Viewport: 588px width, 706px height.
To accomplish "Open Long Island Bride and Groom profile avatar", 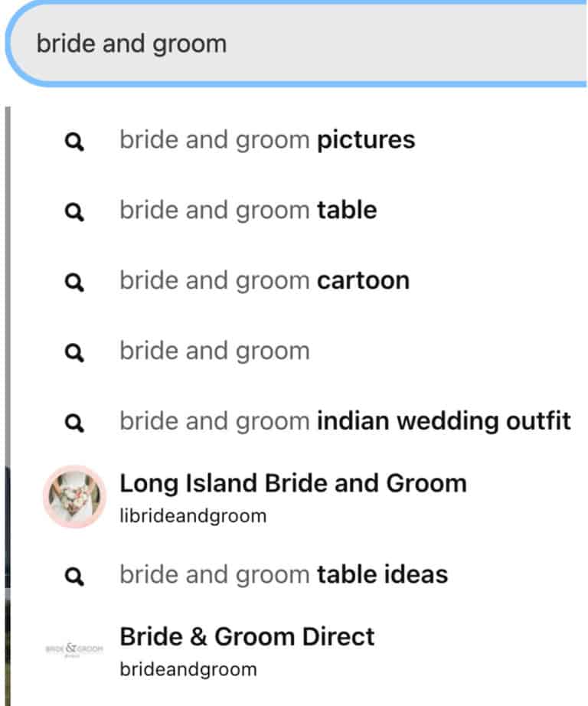I will (74, 497).
